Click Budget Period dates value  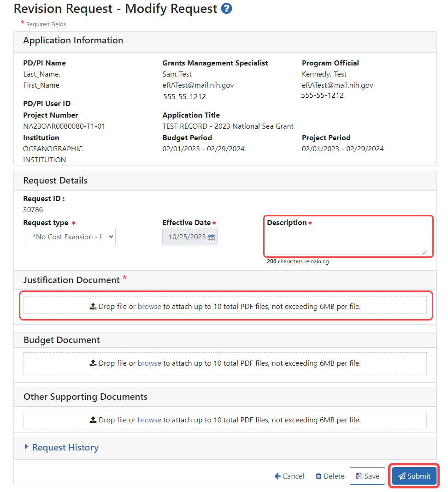(203, 149)
